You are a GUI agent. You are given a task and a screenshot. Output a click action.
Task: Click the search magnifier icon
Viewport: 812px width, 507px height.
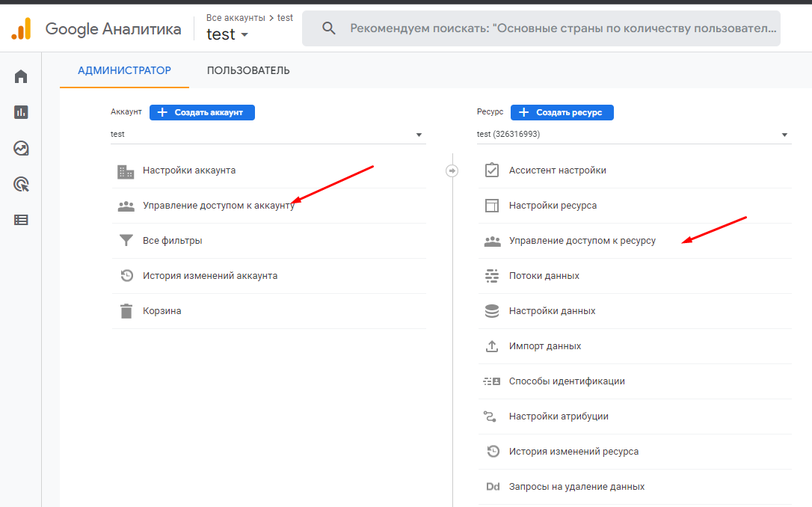click(328, 28)
